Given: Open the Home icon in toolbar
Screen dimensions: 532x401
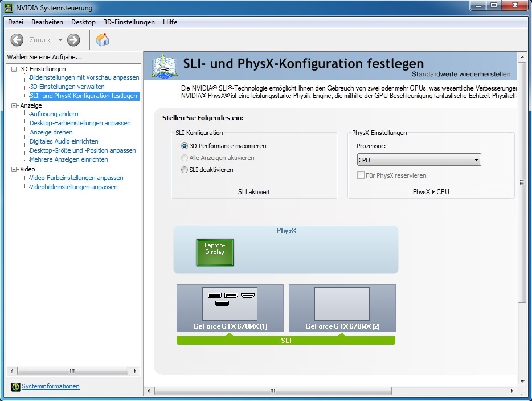Looking at the screenshot, I should [x=103, y=40].
